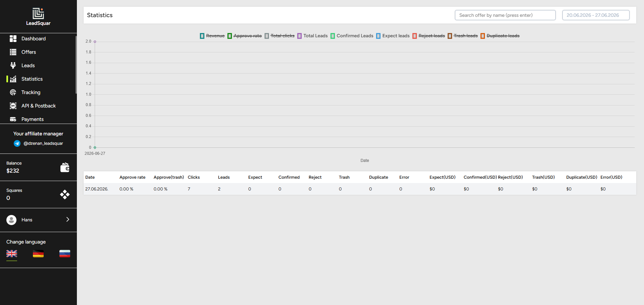Click the Squares count value 0
This screenshot has width=644, height=305.
pyautogui.click(x=8, y=198)
